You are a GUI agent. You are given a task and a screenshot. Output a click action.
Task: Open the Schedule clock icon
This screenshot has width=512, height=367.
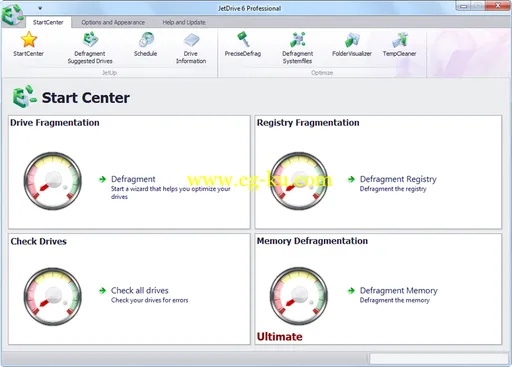146,40
